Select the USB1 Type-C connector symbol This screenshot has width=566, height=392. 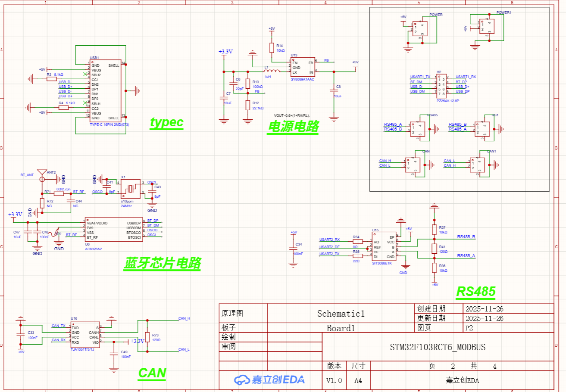105,91
